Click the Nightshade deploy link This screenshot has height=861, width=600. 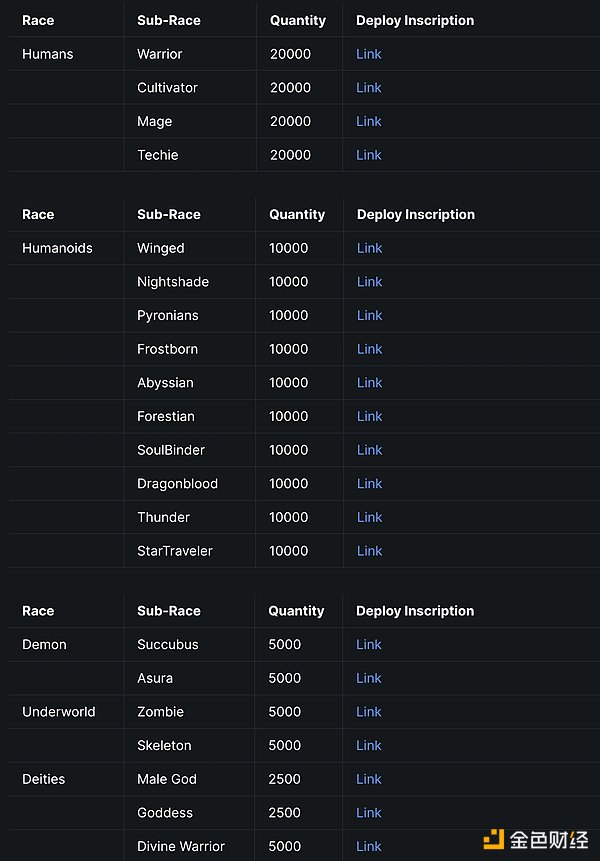pyautogui.click(x=370, y=282)
